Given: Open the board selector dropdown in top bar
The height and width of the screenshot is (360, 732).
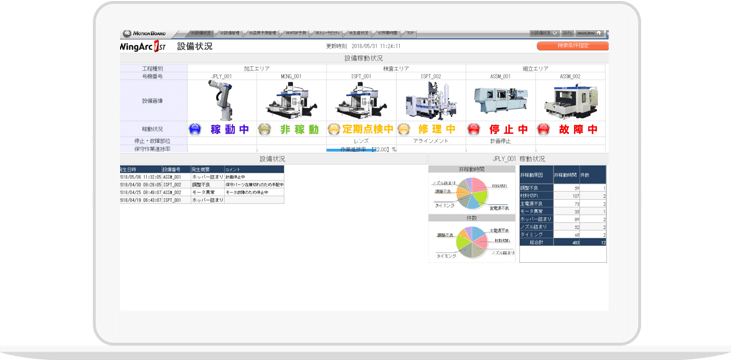Looking at the screenshot, I should pyautogui.click(x=545, y=34).
